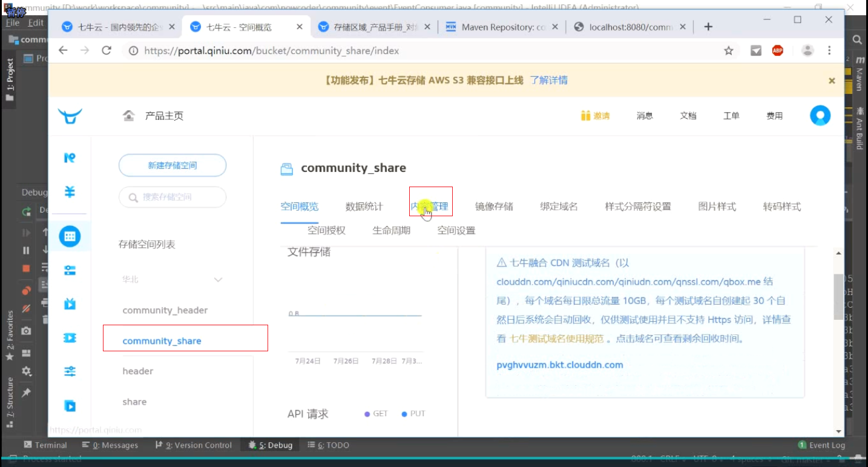Toggle the PUT series in API chart legend
The width and height of the screenshot is (868, 467).
pos(413,414)
